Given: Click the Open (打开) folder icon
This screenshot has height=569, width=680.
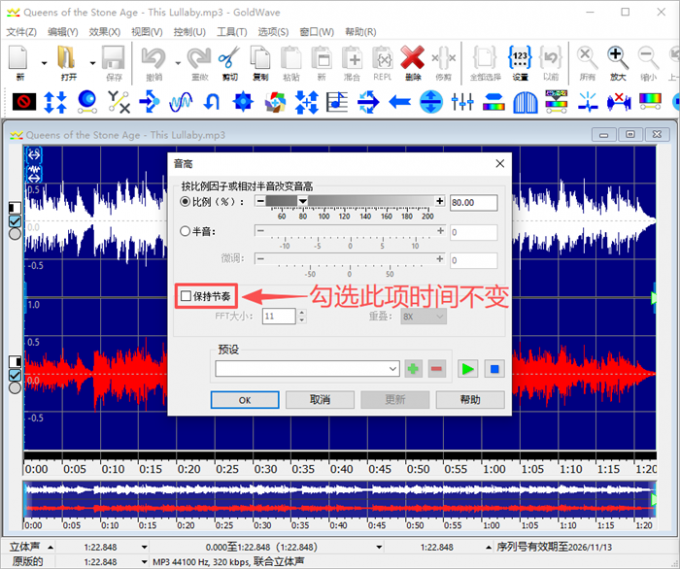Looking at the screenshot, I should click(x=66, y=58).
